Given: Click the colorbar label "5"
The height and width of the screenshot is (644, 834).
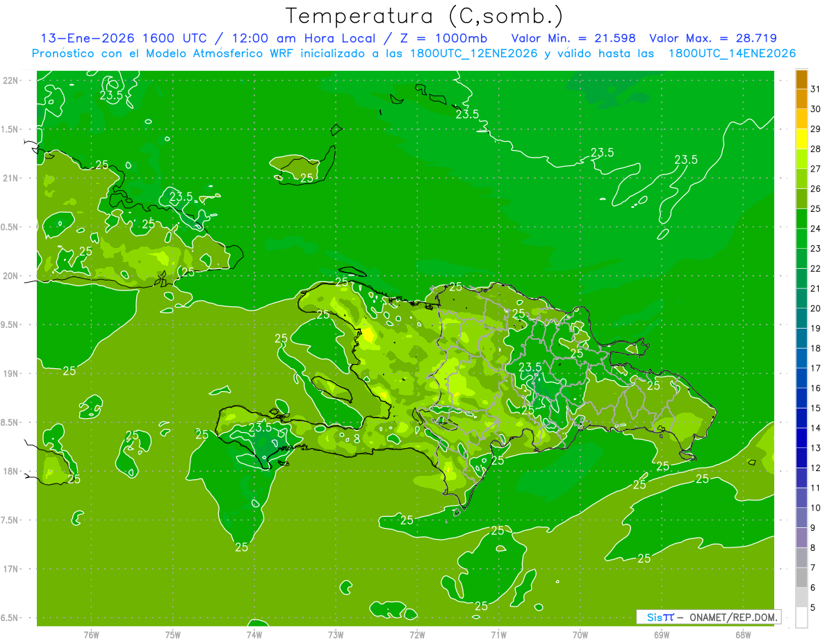Looking at the screenshot, I should 813,607.
